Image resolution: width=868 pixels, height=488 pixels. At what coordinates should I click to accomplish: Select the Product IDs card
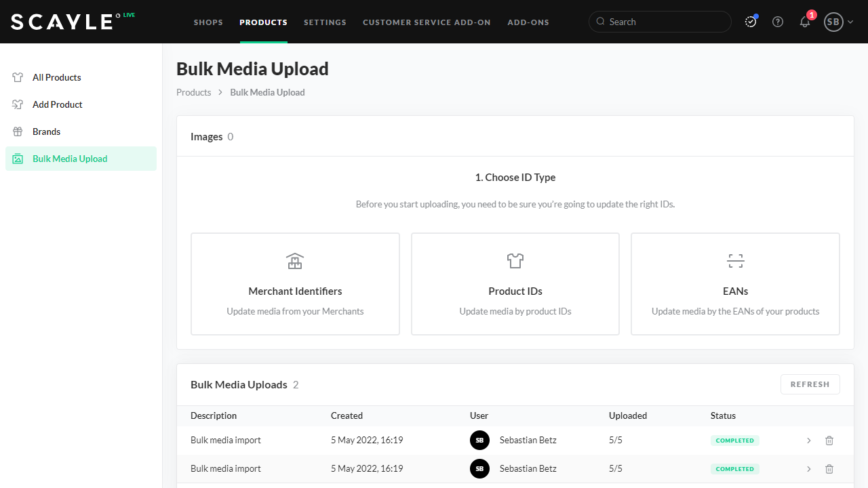tap(515, 284)
